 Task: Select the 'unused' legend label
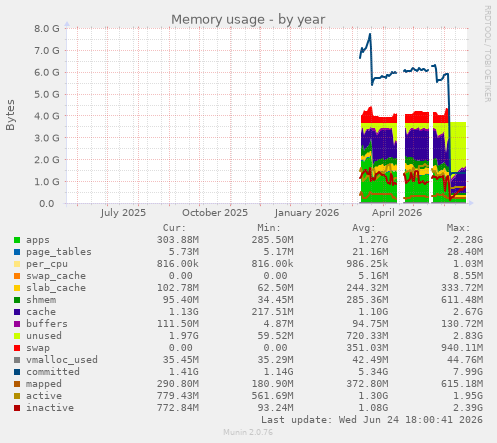pyautogui.click(x=44, y=336)
